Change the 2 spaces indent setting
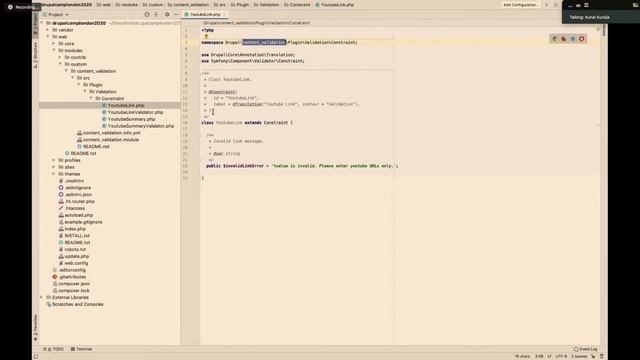The image size is (640, 360). pos(579,356)
